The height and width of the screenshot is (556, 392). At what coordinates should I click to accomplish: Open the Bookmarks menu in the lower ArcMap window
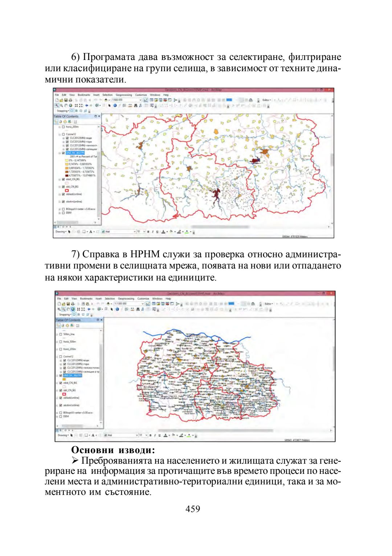[85, 298]
